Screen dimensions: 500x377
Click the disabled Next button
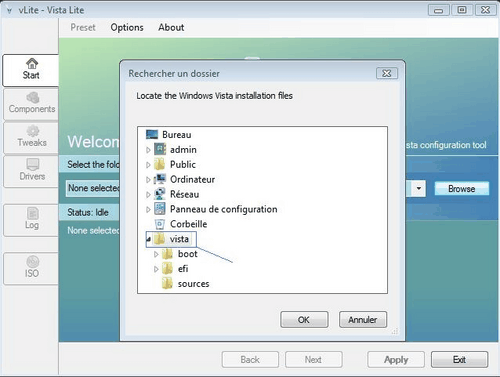313,359
